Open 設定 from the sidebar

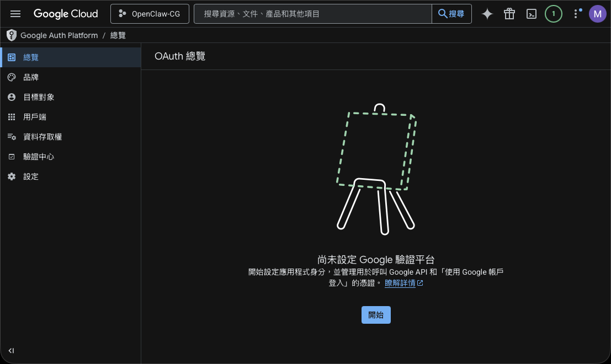pyautogui.click(x=31, y=176)
